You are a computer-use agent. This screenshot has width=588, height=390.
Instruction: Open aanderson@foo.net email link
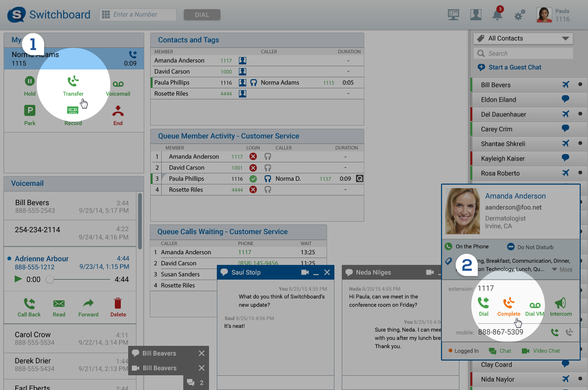(x=513, y=207)
